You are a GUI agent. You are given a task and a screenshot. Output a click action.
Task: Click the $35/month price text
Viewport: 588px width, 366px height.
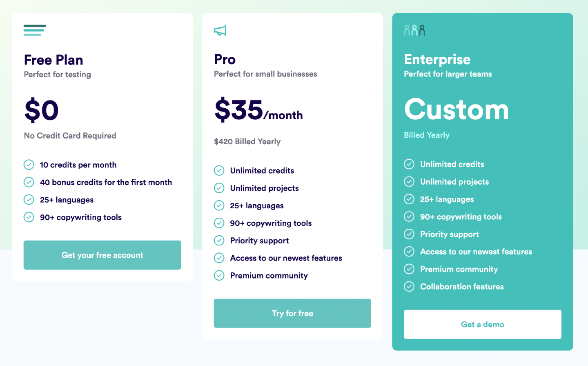click(x=258, y=110)
